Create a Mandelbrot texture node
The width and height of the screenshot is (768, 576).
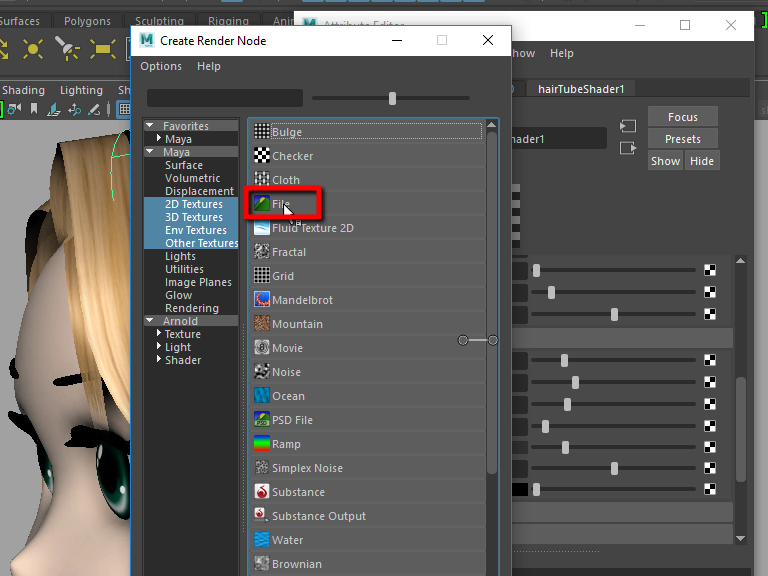click(x=367, y=300)
